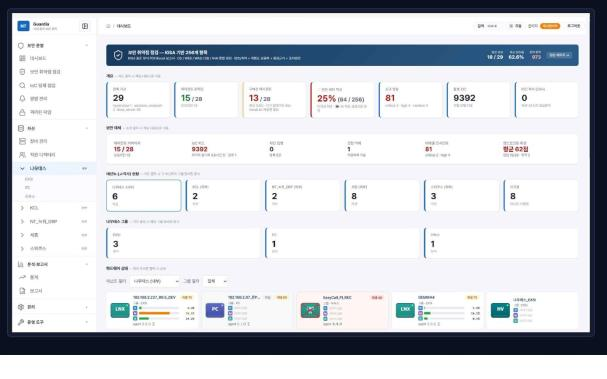Open the magnifier search item in sidebar
Image resolution: width=607 pixels, height=379 pixels.
tap(22, 85)
